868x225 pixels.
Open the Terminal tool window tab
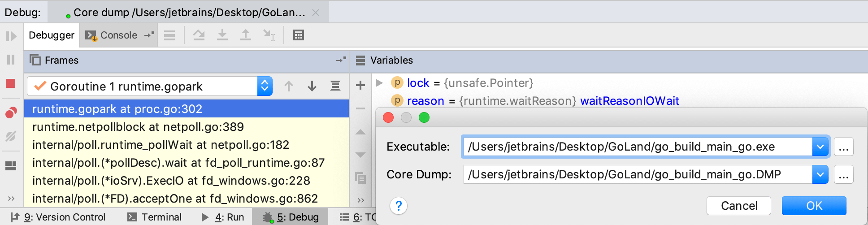point(155,217)
